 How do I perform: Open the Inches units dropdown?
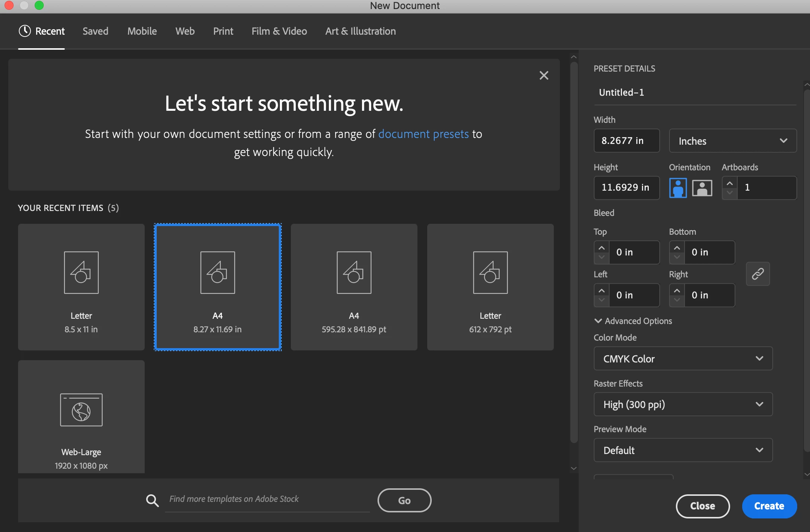[732, 141]
